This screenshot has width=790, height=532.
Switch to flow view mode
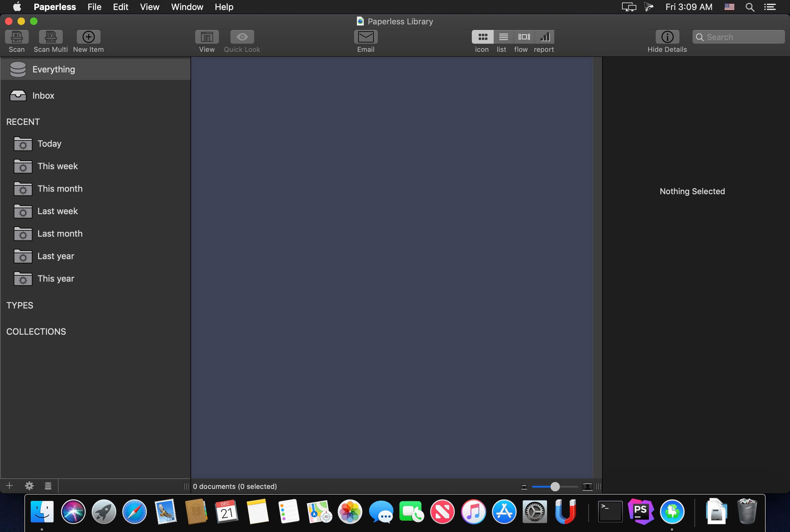pos(524,37)
